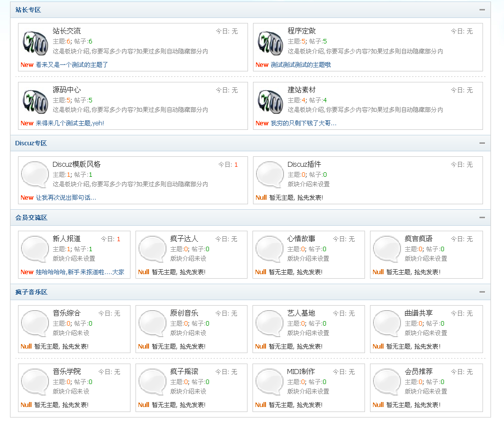Click the 音乐学院 speech bubble icon
This screenshot has width=504, height=422.
tap(34, 382)
